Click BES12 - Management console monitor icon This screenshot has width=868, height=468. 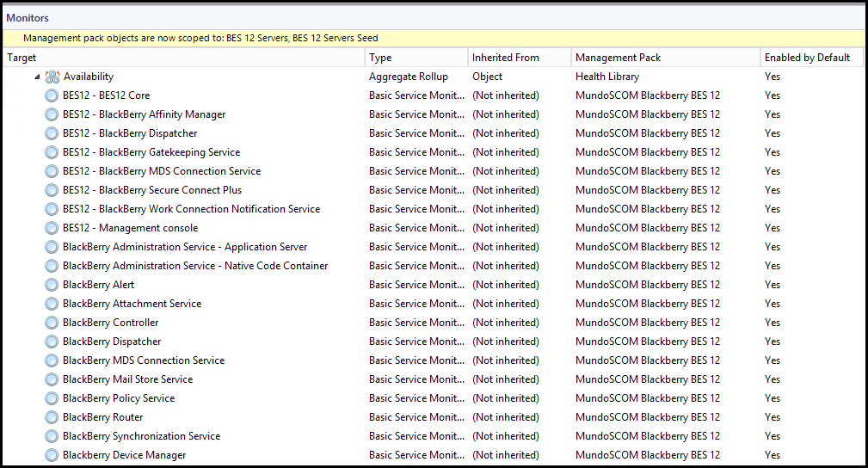52,228
